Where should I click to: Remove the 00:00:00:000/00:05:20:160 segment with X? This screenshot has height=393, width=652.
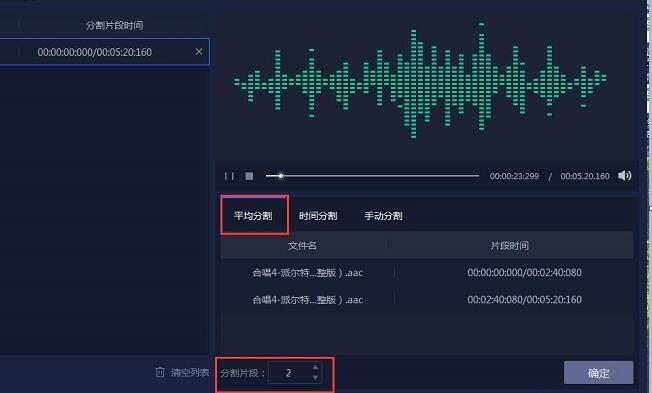coord(199,52)
